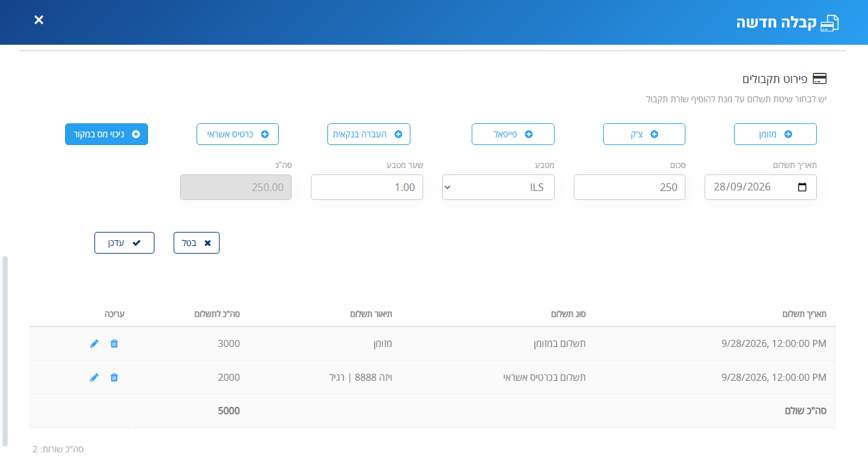Add a פייפאל PayPal payment
The height and width of the screenshot is (460, 868).
point(513,134)
